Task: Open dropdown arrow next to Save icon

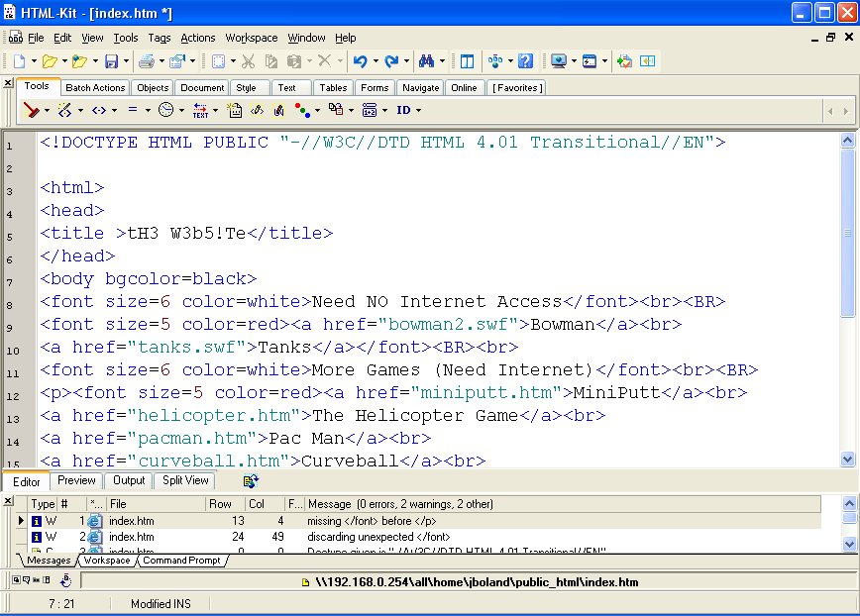Action: pos(126,60)
